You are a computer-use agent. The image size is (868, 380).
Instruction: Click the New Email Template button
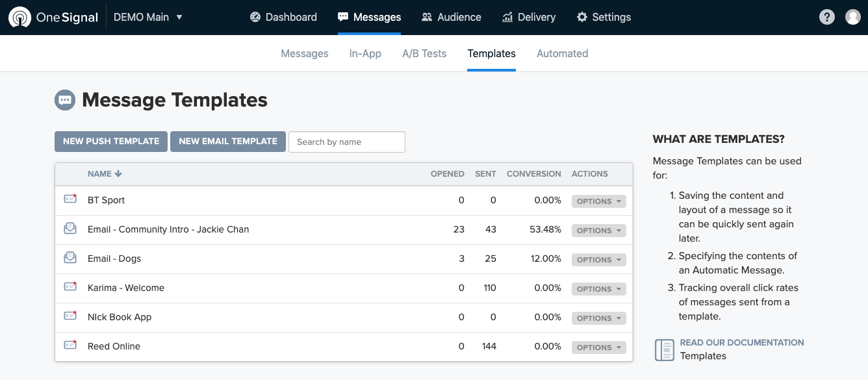[x=227, y=142]
